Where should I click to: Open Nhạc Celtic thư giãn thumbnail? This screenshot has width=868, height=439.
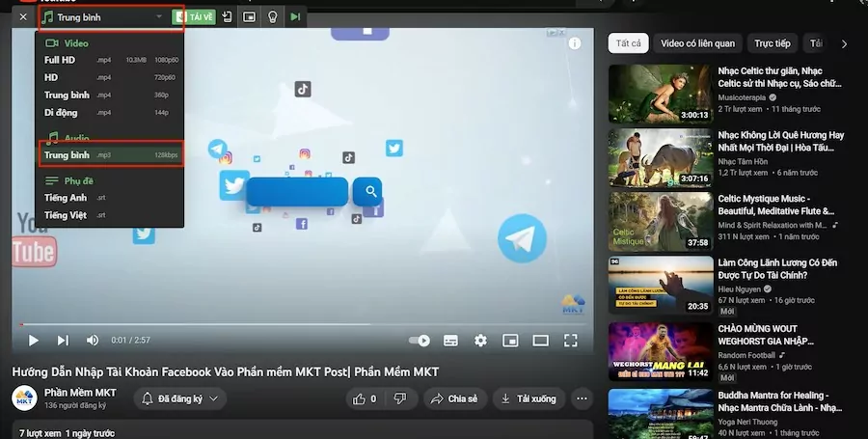click(x=661, y=94)
